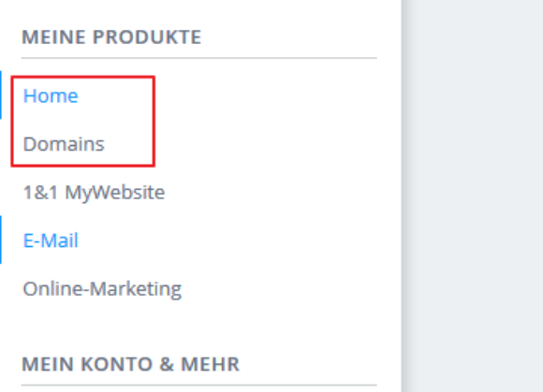Open the Home menu entry
This screenshot has height=392, width=543.
pos(51,95)
